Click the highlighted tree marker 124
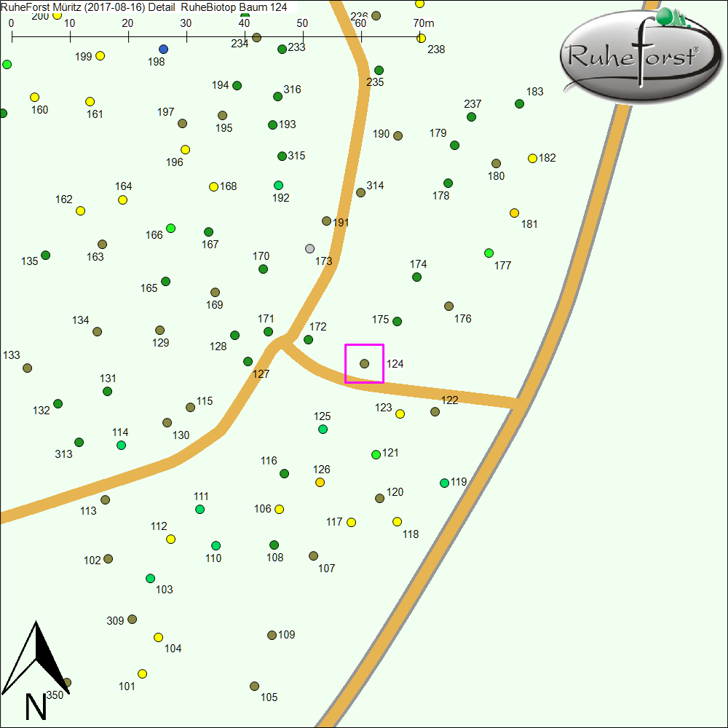 [x=364, y=363]
